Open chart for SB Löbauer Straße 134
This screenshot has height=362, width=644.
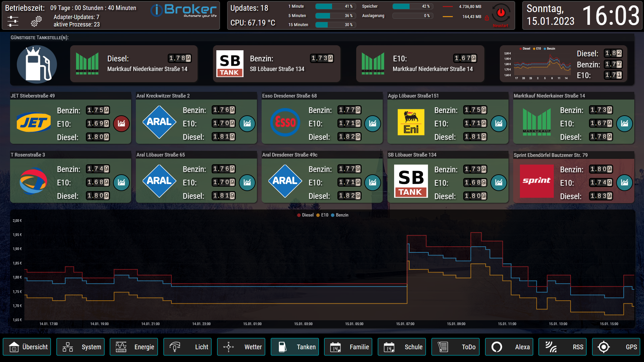point(499,182)
